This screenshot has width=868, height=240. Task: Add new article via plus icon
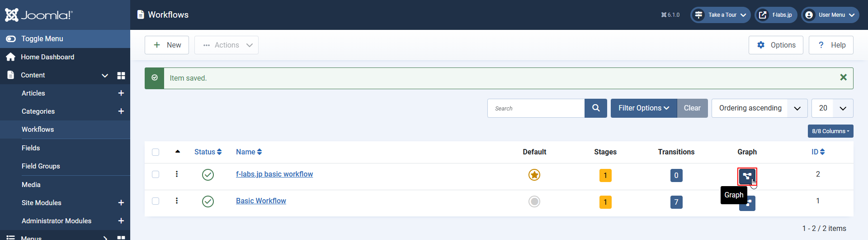pos(121,93)
